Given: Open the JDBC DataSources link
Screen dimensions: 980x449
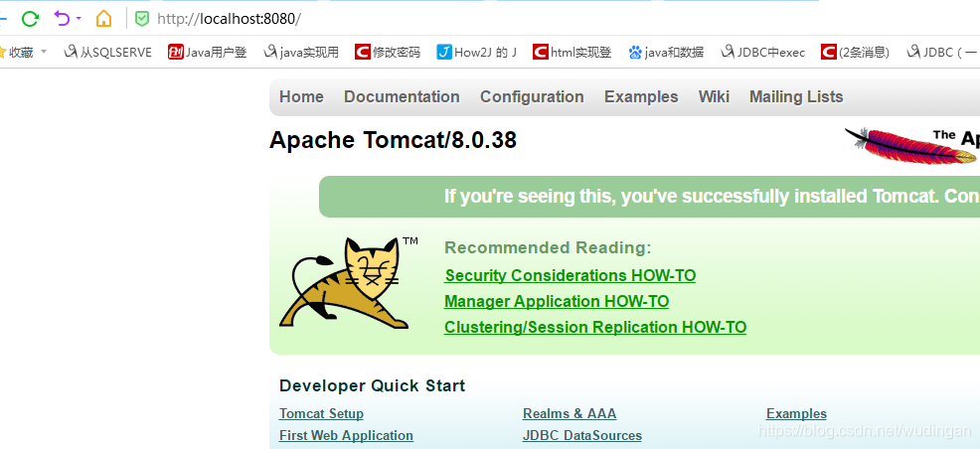Looking at the screenshot, I should [582, 435].
